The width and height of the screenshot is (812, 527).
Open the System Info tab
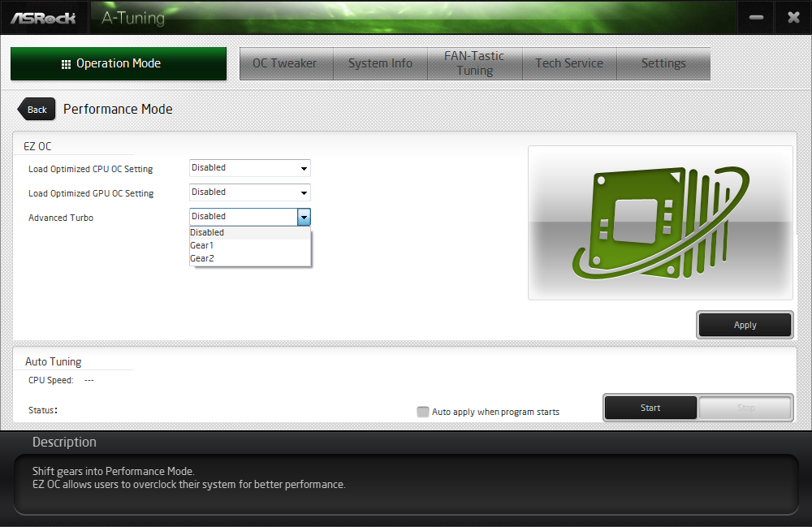(x=380, y=63)
